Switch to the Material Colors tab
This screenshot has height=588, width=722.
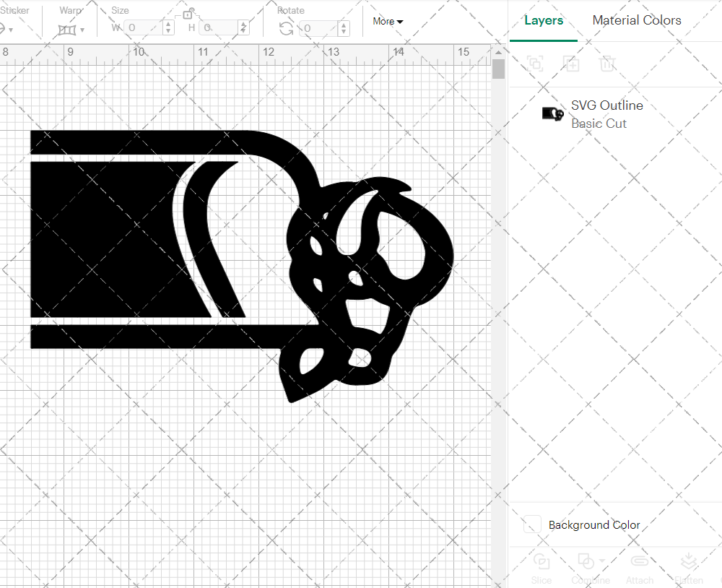636,20
